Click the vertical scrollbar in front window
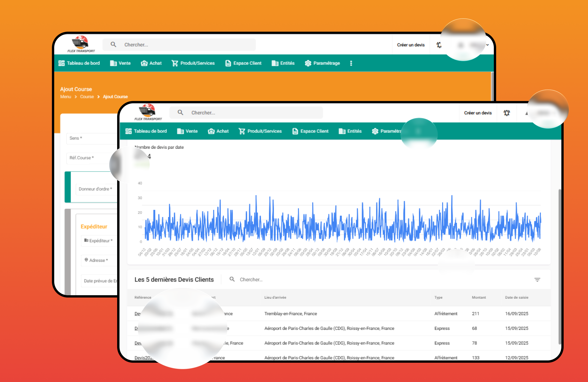 tap(560, 267)
